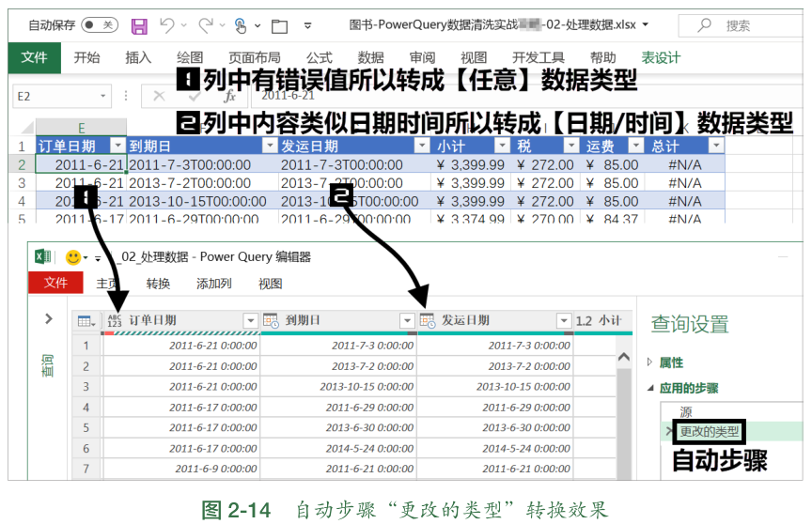The height and width of the screenshot is (524, 812).
Task: Switch to the 开发工具 ribbon tab
Action: click(539, 57)
